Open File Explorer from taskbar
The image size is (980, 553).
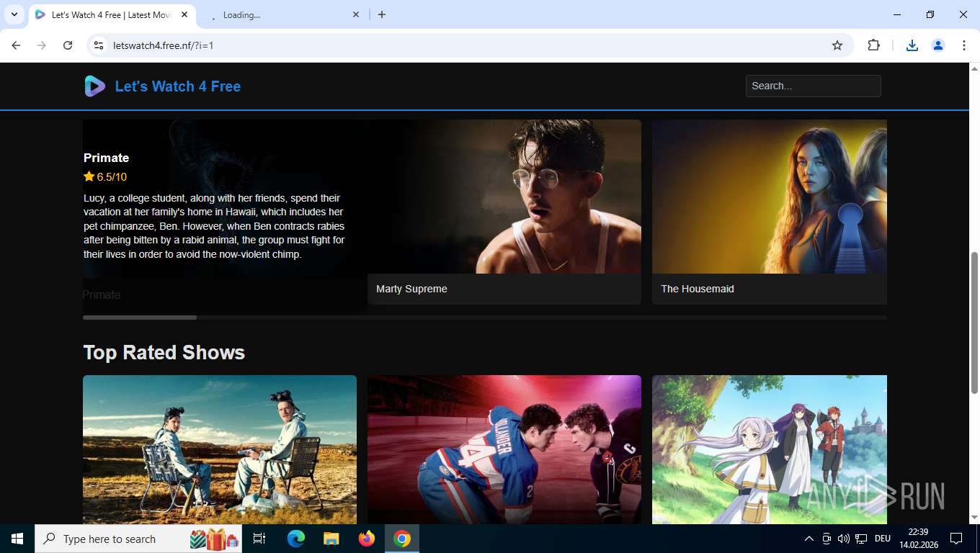[x=331, y=539]
